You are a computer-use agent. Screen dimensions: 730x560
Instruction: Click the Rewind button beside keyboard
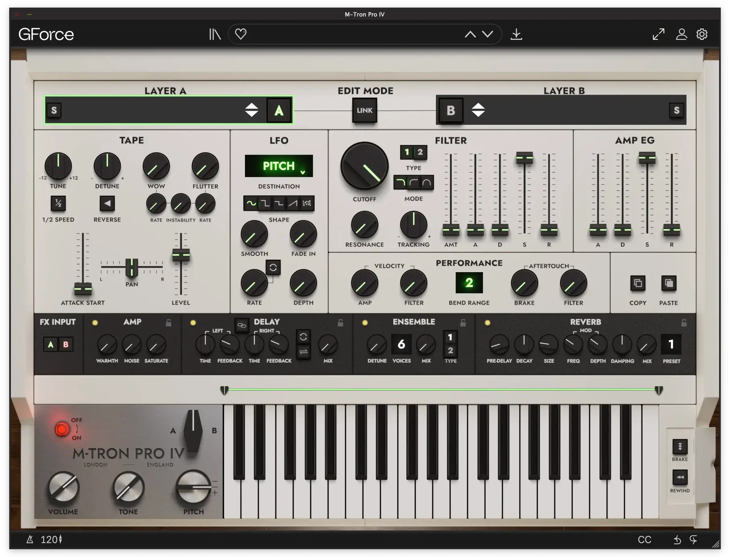680,477
